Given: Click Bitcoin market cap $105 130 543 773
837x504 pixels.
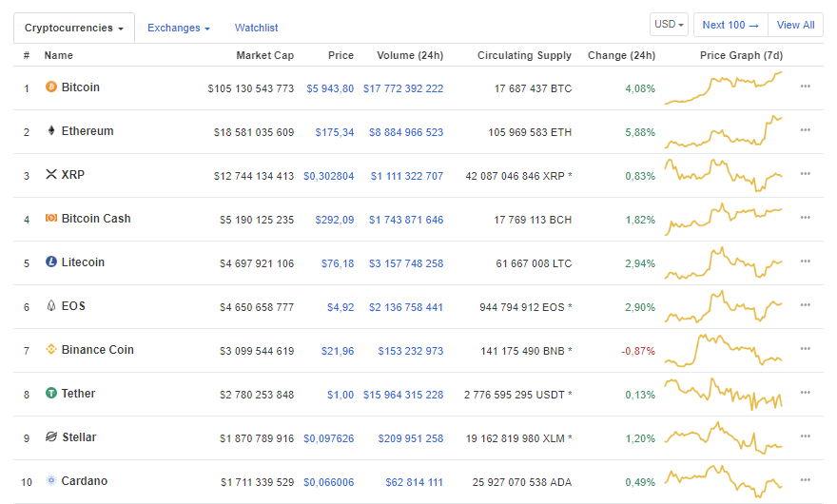Looking at the screenshot, I should point(251,88).
